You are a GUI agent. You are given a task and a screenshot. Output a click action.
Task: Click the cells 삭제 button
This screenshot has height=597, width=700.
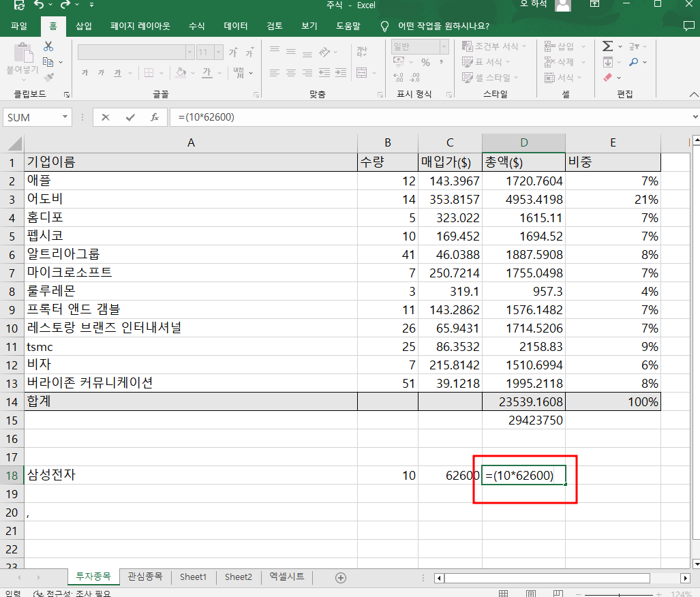coord(565,62)
